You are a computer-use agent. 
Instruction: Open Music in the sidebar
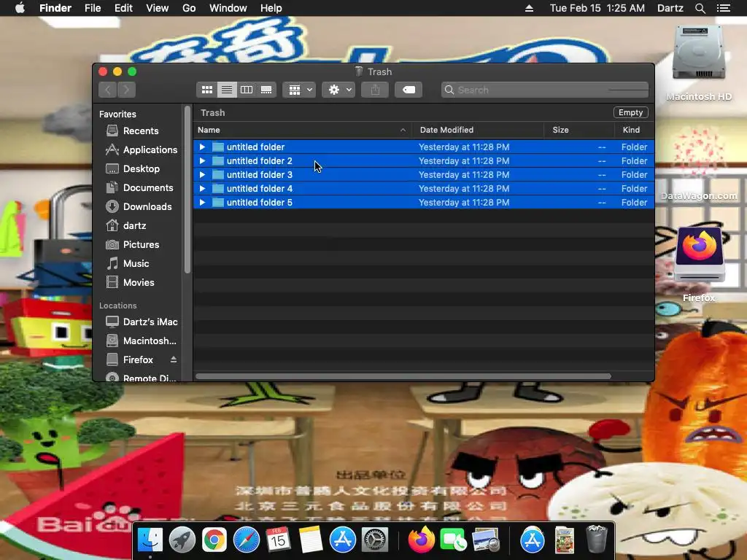(128, 263)
